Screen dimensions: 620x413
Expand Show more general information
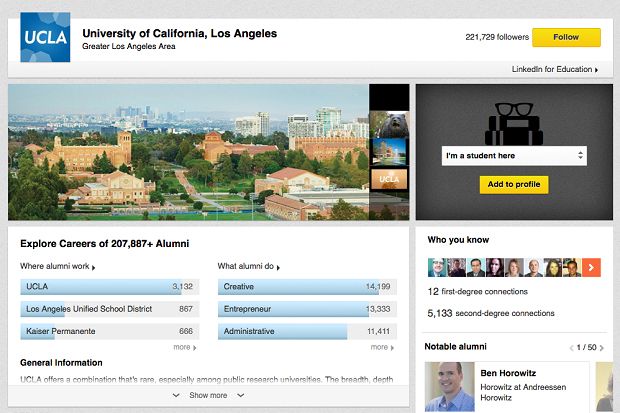[x=208, y=395]
